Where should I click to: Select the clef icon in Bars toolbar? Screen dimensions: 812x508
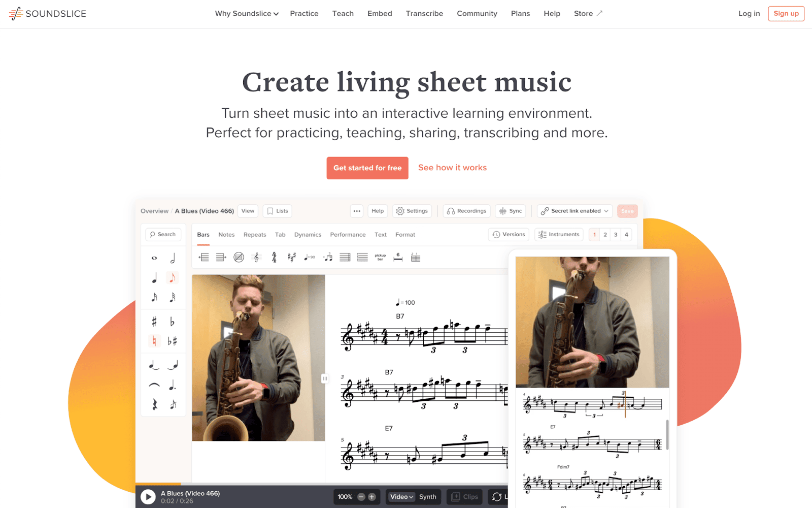point(256,258)
